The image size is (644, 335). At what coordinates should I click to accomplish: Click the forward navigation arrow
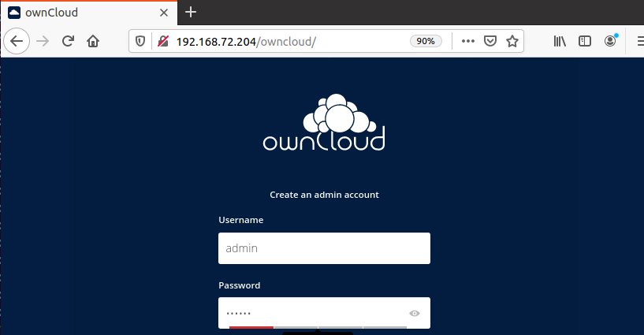43,41
